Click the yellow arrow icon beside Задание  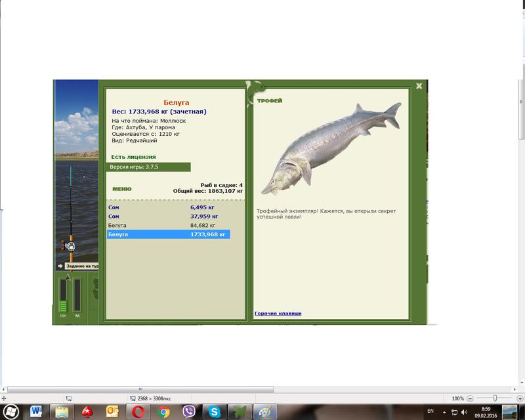pos(60,266)
